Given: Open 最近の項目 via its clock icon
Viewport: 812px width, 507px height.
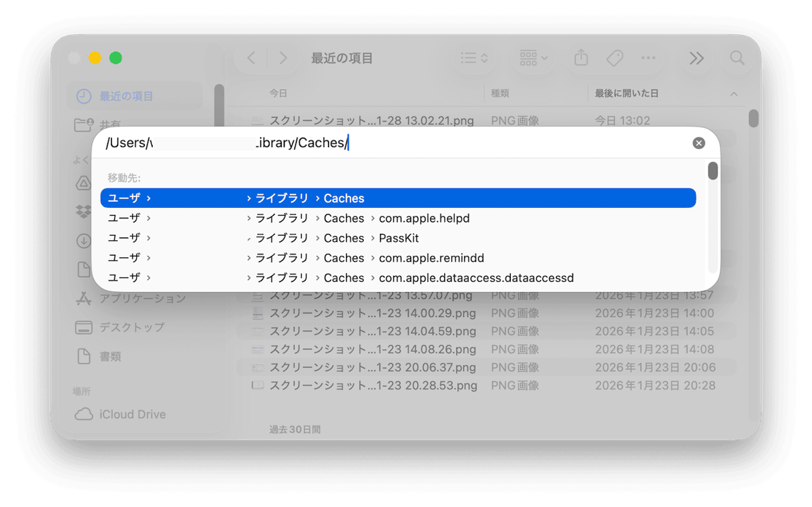Looking at the screenshot, I should (85, 96).
